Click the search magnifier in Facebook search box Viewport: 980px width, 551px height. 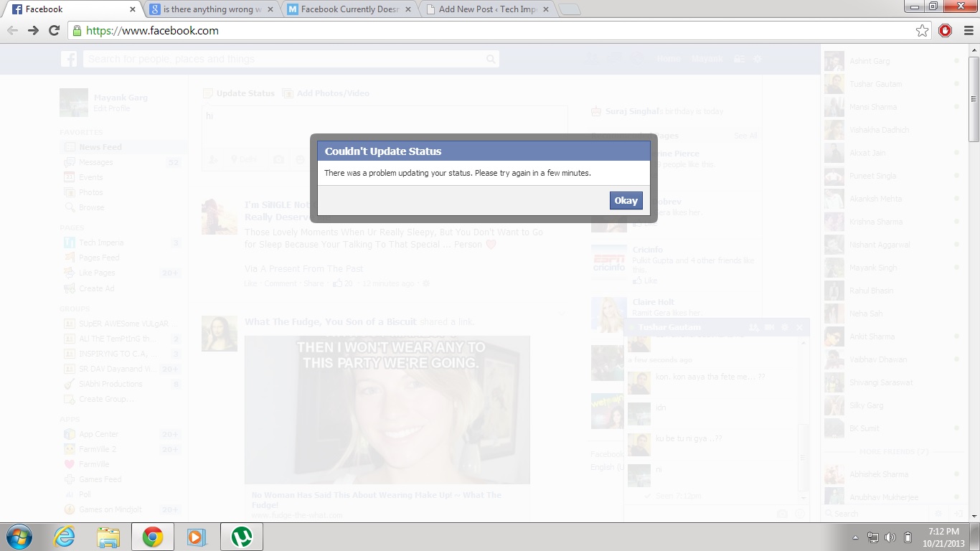coord(491,59)
